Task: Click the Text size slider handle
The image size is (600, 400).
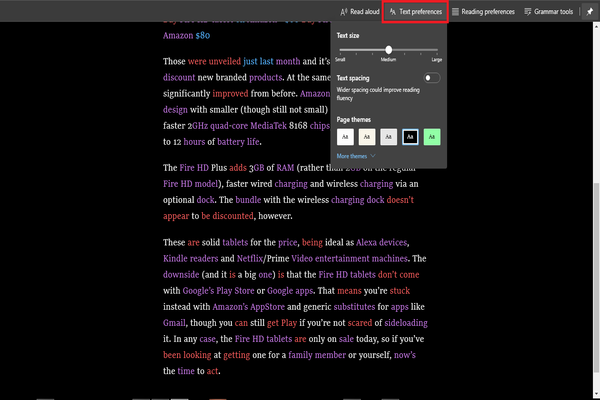Action: tap(388, 50)
